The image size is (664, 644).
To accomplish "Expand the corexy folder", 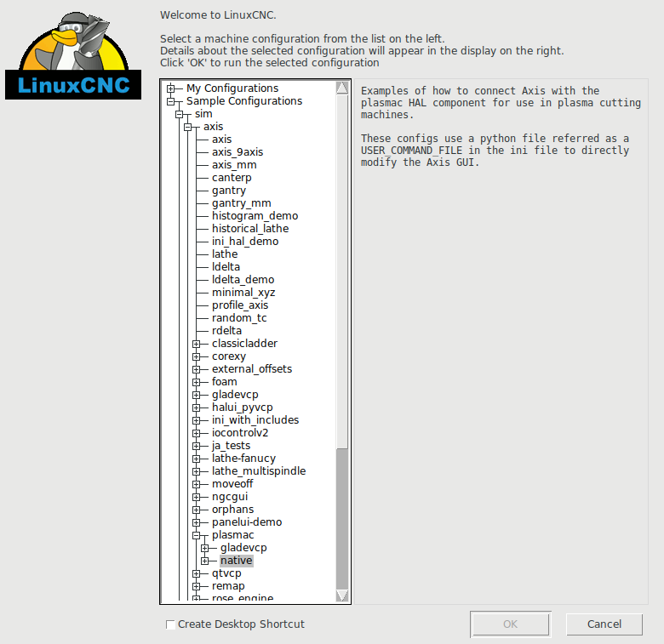I will tap(196, 356).
